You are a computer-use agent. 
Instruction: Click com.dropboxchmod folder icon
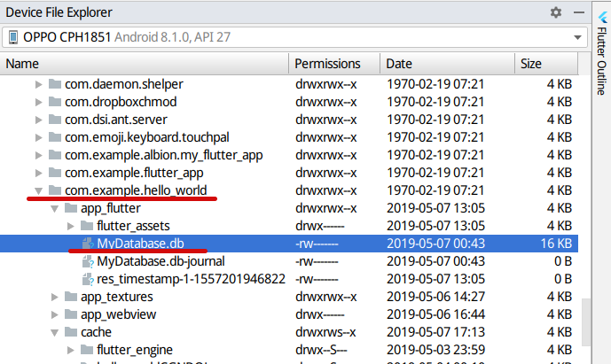(55, 102)
